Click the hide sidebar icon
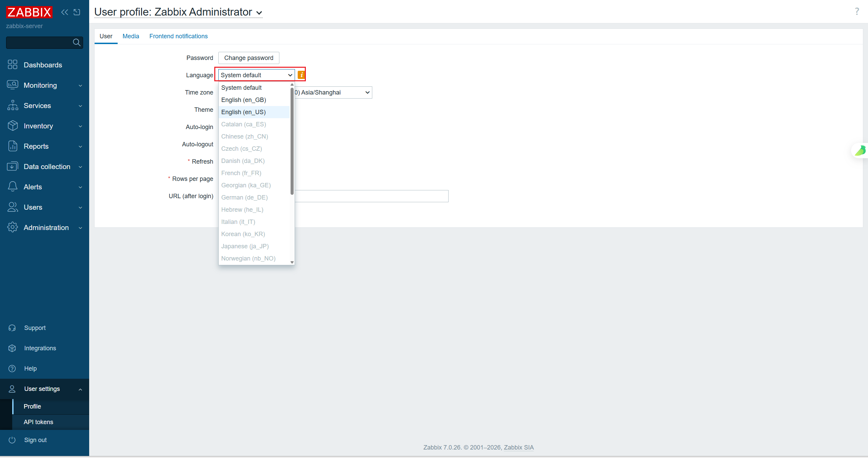868x458 pixels. (x=77, y=12)
